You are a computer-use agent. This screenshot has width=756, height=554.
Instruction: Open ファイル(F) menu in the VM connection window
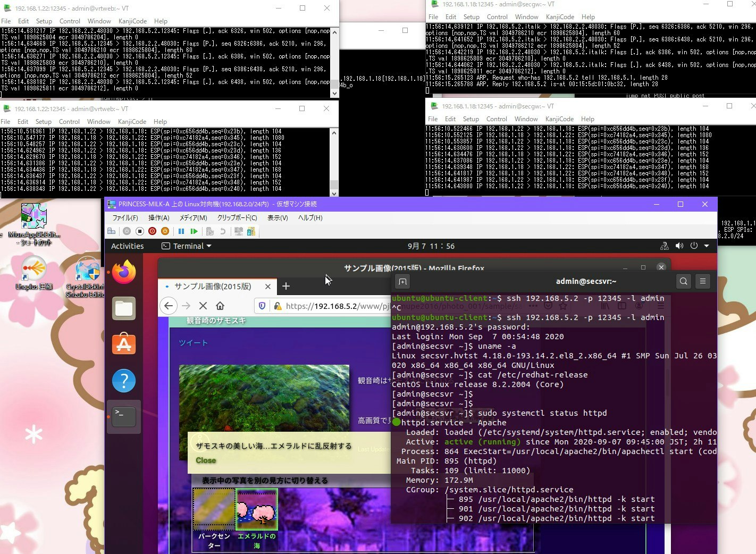point(125,218)
